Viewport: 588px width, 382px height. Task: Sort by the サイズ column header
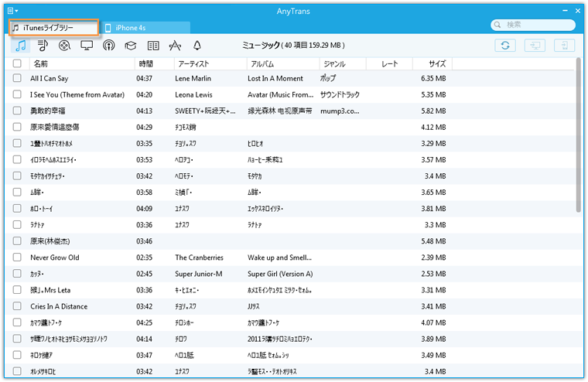point(432,63)
